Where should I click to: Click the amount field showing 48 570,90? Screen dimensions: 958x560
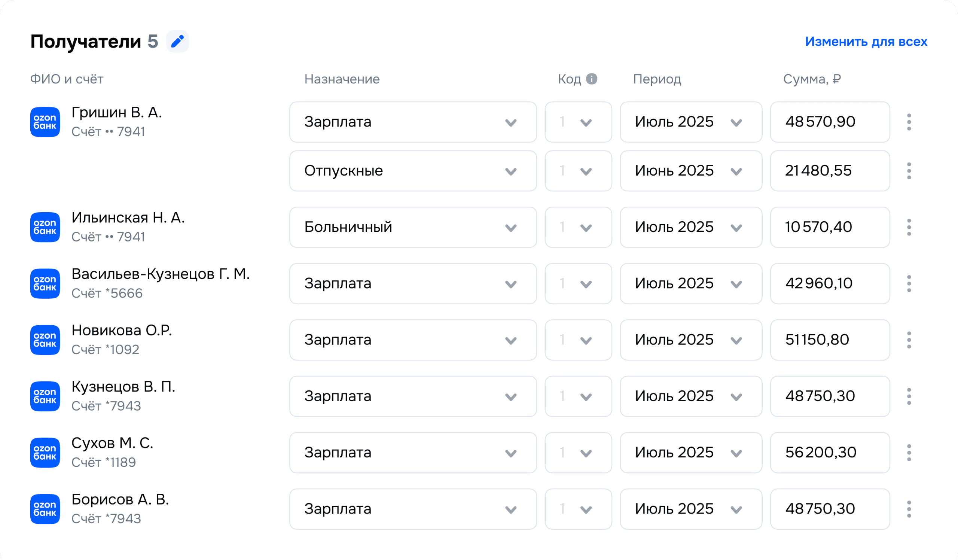coord(830,122)
